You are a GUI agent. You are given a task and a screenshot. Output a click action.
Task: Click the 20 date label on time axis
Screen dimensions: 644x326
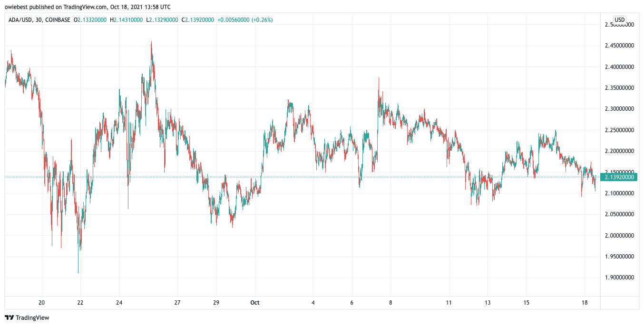tap(41, 303)
